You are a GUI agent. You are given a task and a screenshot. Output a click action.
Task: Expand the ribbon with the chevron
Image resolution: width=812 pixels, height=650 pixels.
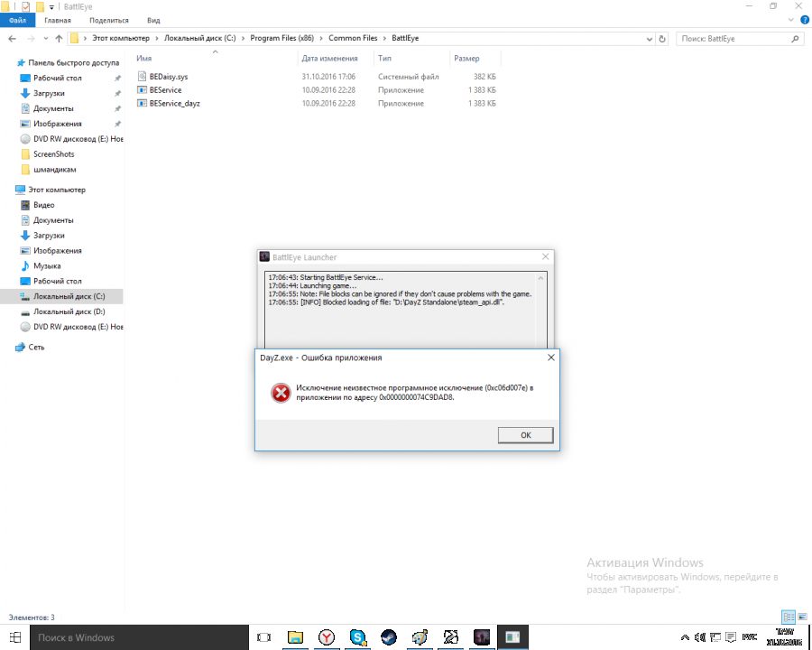790,20
